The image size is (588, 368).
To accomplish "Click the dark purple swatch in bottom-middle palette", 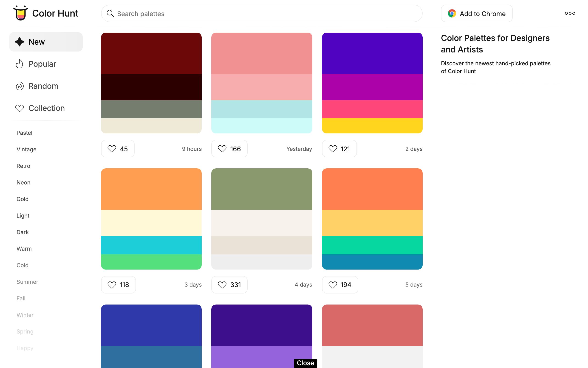I will [262, 325].
